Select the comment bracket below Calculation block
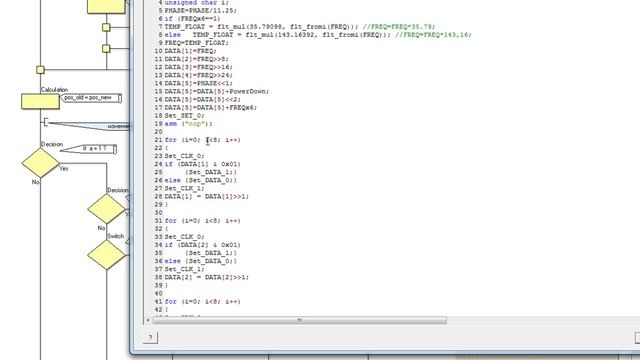Viewport: 640px width, 360px height. (45, 122)
